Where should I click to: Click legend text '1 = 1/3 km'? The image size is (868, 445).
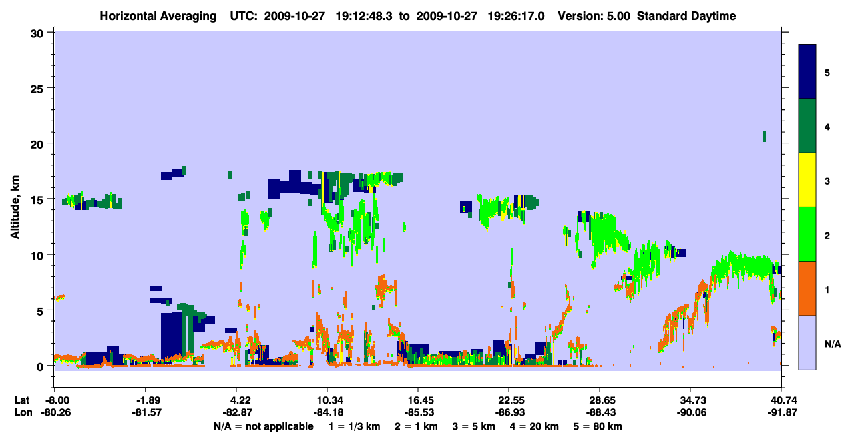click(353, 426)
